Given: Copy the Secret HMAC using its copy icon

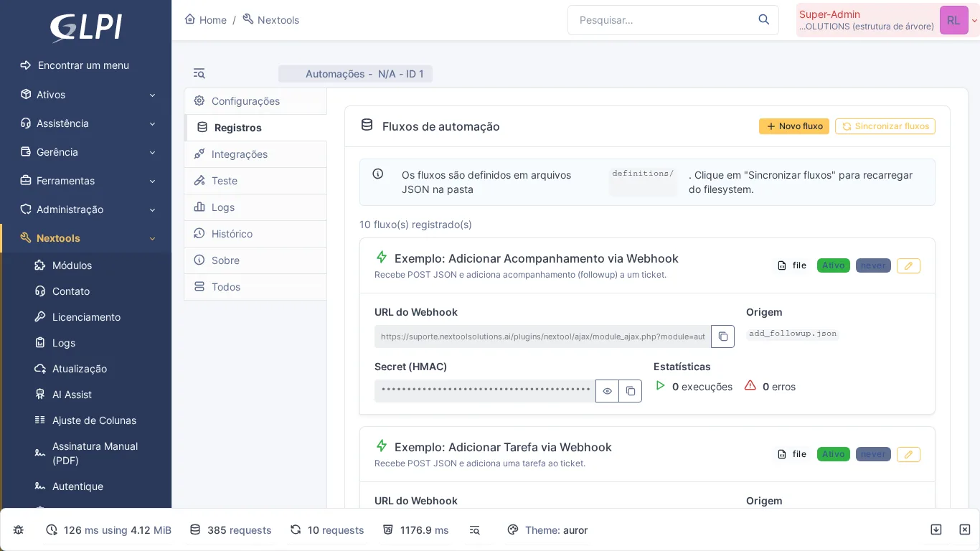Looking at the screenshot, I should click(x=630, y=391).
